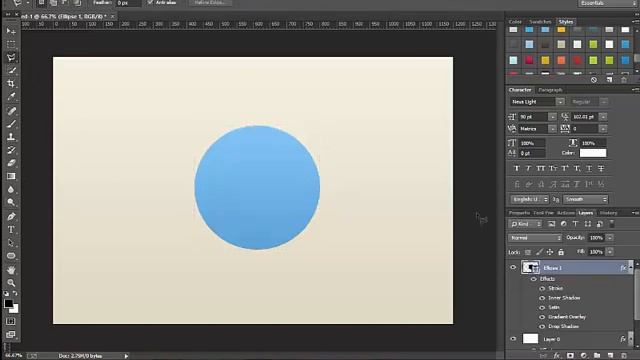
Task: Create new group folder in Layers panel
Action: coord(597,356)
